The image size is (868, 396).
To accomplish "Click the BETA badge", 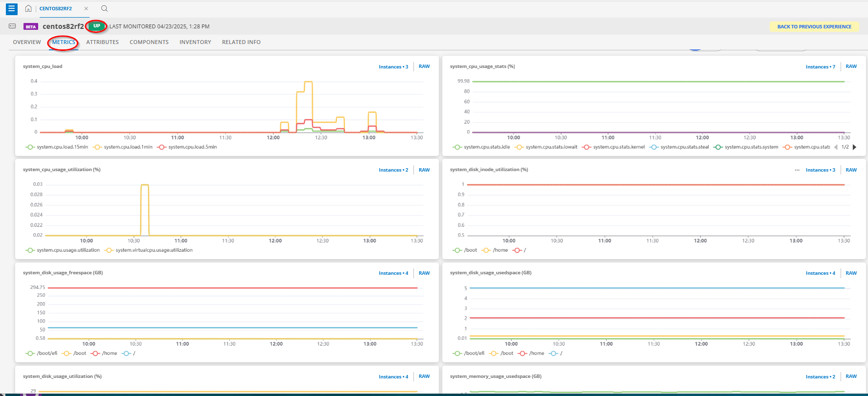I will tap(31, 26).
